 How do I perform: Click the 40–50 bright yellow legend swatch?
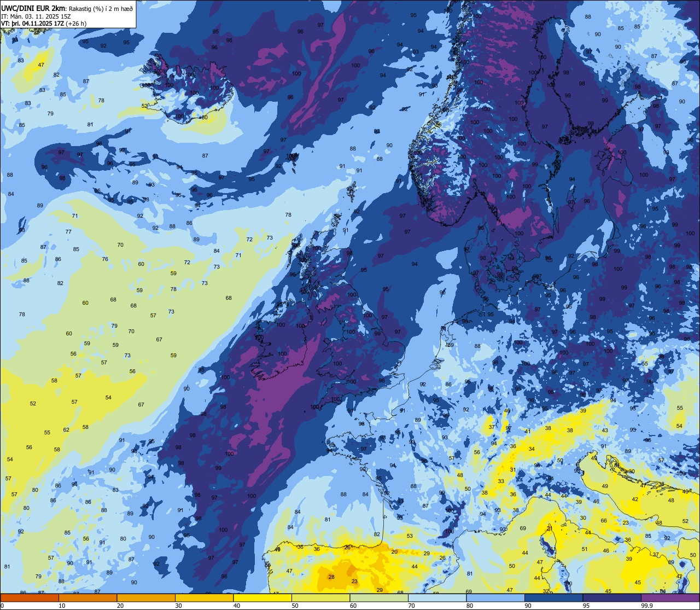[x=262, y=597]
